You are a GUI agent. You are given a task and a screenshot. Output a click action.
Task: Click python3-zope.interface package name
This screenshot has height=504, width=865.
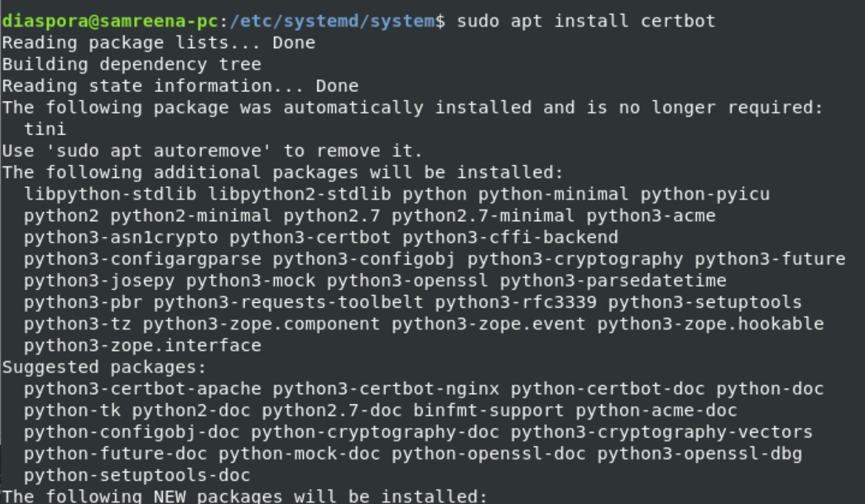(x=142, y=345)
